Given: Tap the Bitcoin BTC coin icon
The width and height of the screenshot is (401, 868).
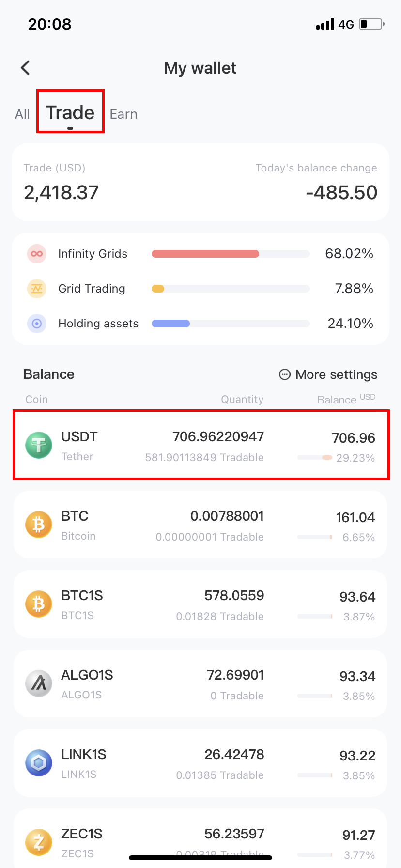Looking at the screenshot, I should coord(39,525).
